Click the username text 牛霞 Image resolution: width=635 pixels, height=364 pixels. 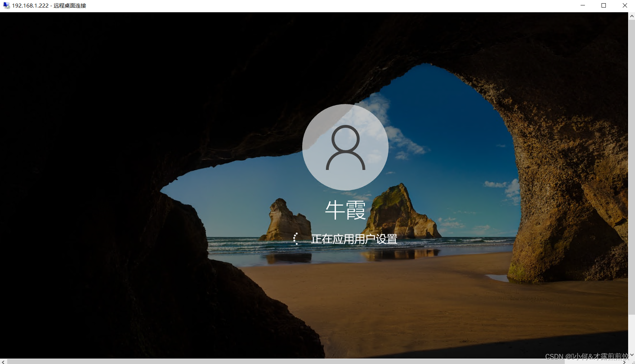pyautogui.click(x=345, y=210)
